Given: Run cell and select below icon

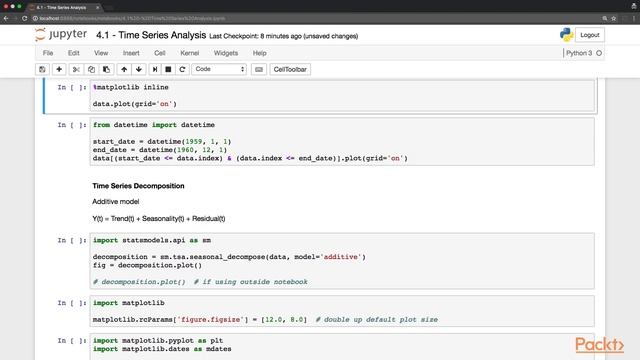Looking at the screenshot, I should click(x=155, y=69).
